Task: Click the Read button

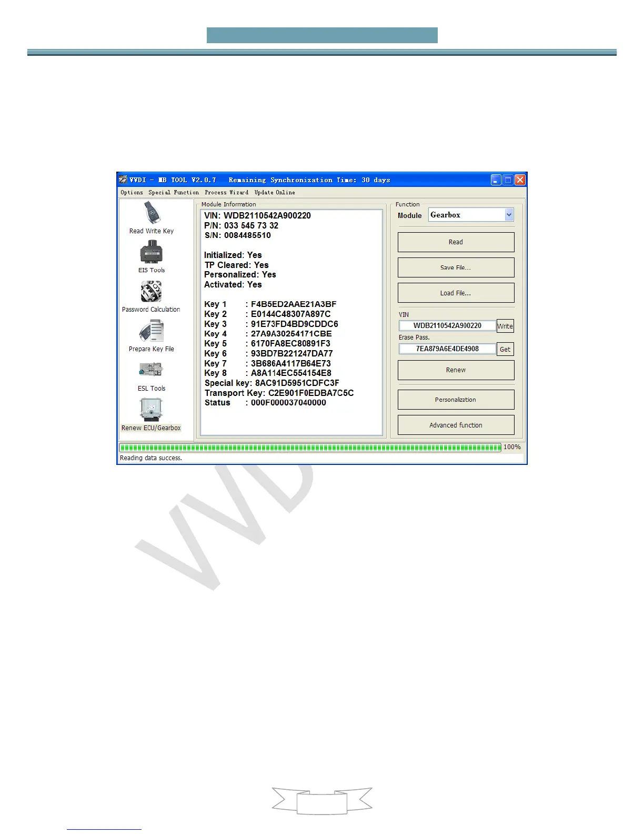Action: point(456,242)
